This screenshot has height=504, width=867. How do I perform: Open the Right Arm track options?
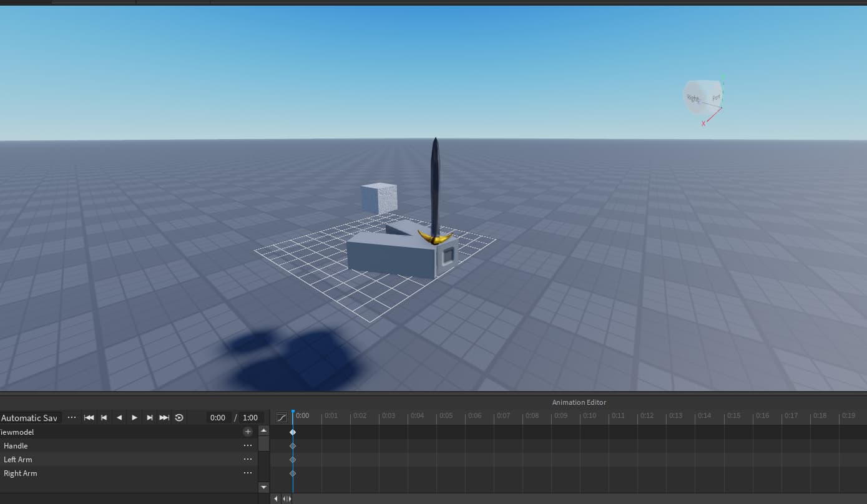coord(248,473)
